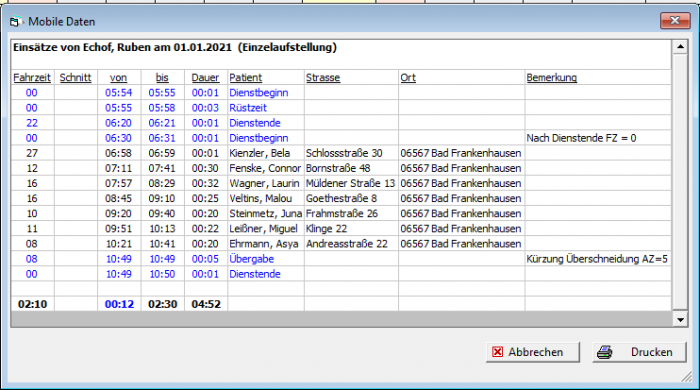The image size is (700, 390).
Task: Select patient Wagner, Laurin
Action: (264, 183)
